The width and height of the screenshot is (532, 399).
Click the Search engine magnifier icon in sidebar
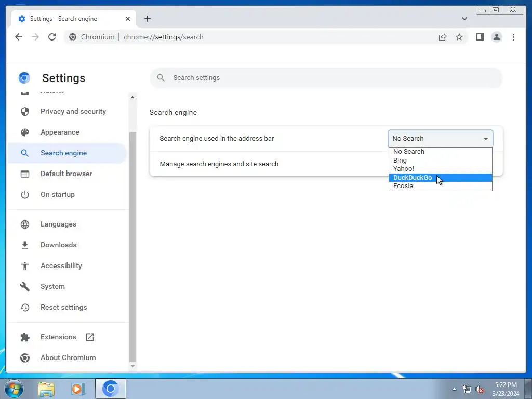[25, 153]
